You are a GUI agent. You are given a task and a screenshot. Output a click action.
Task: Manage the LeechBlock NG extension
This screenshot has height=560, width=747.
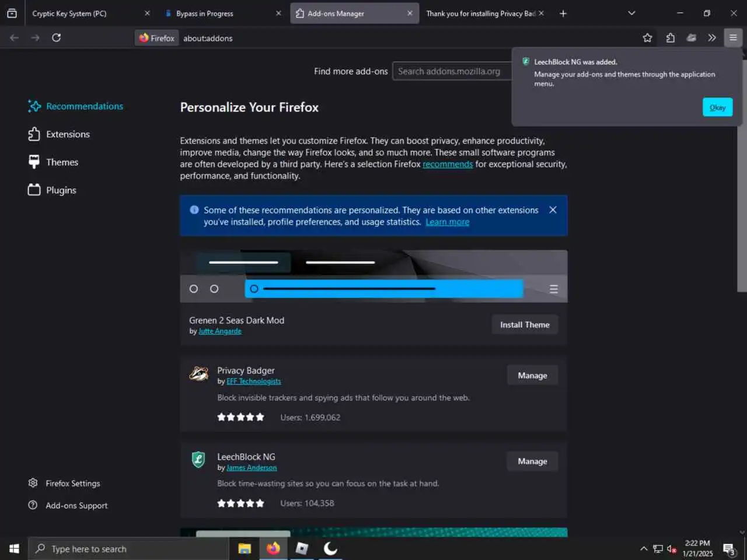click(532, 461)
